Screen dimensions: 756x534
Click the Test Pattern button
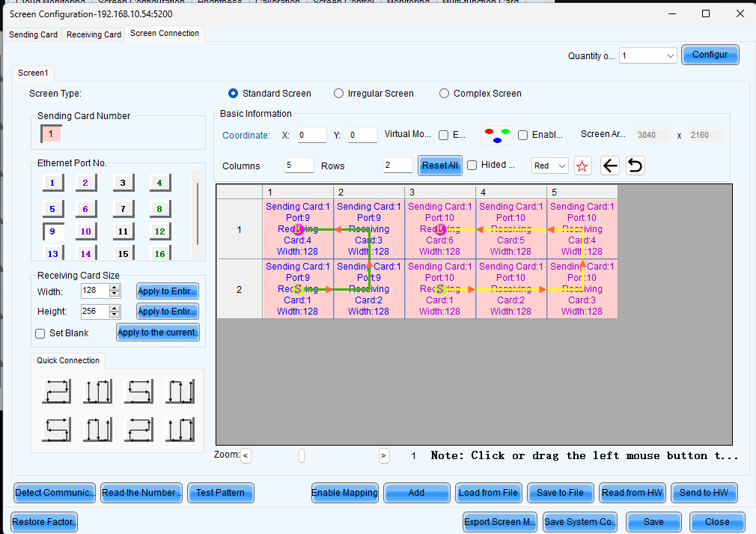pyautogui.click(x=220, y=493)
